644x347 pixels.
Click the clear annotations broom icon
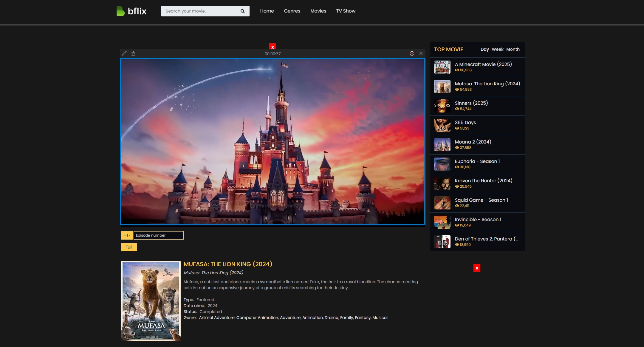tap(134, 53)
